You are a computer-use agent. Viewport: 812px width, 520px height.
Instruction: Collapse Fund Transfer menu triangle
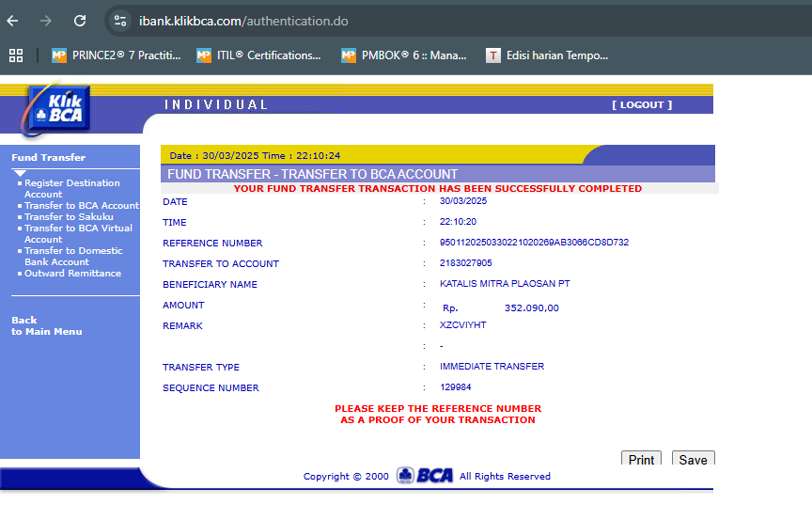20,173
